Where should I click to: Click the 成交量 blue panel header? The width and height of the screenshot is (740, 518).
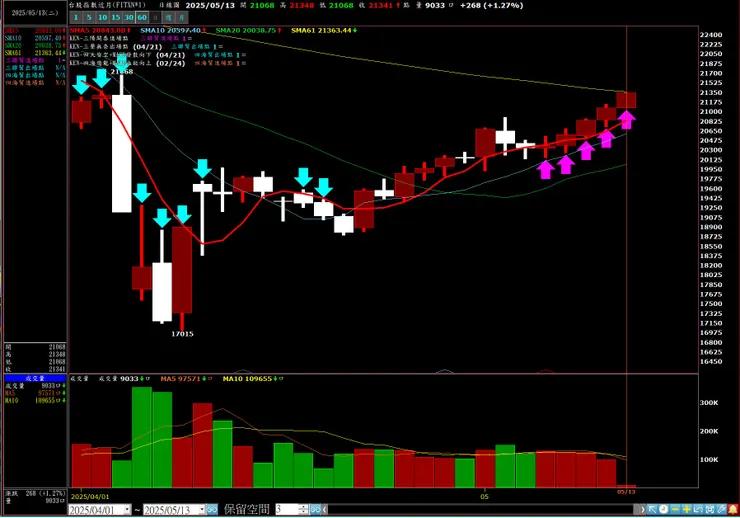(35, 378)
